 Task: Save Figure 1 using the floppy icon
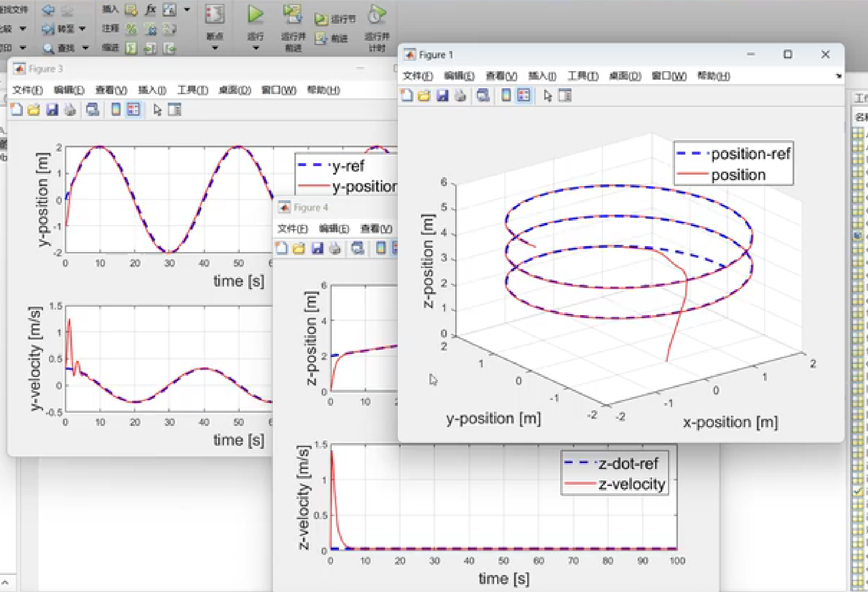(x=443, y=96)
